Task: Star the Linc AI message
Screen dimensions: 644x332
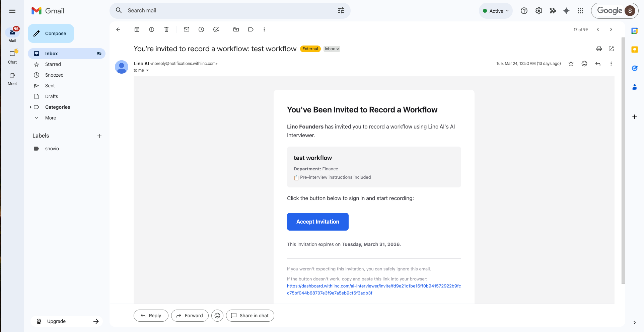Action: (x=571, y=64)
